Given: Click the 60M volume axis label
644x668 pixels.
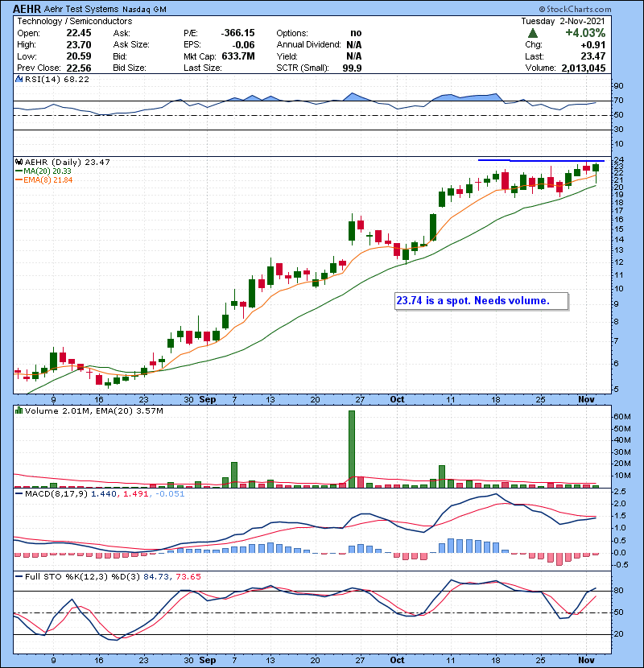Looking at the screenshot, I should pos(621,417).
